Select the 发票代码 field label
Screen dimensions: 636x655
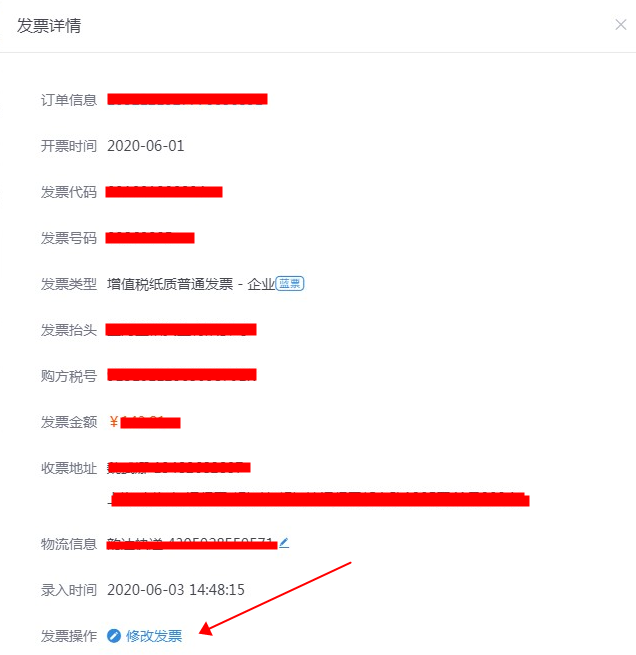pyautogui.click(x=69, y=192)
